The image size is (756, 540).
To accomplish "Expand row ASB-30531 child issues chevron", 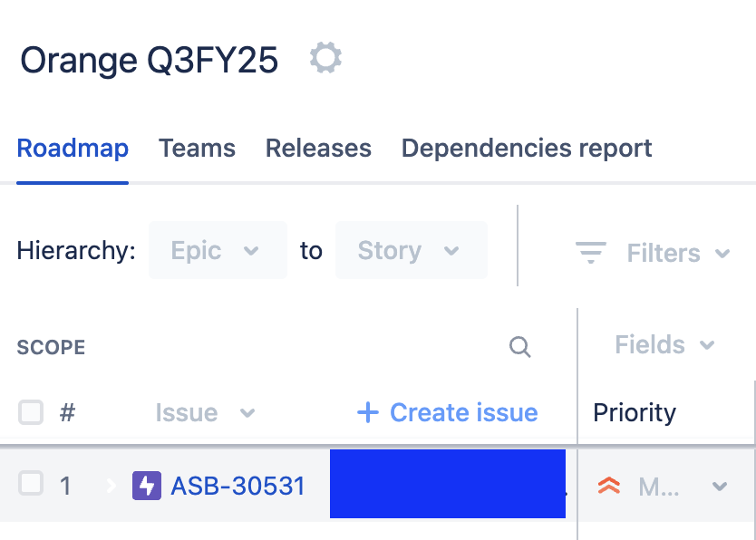I will (x=111, y=486).
